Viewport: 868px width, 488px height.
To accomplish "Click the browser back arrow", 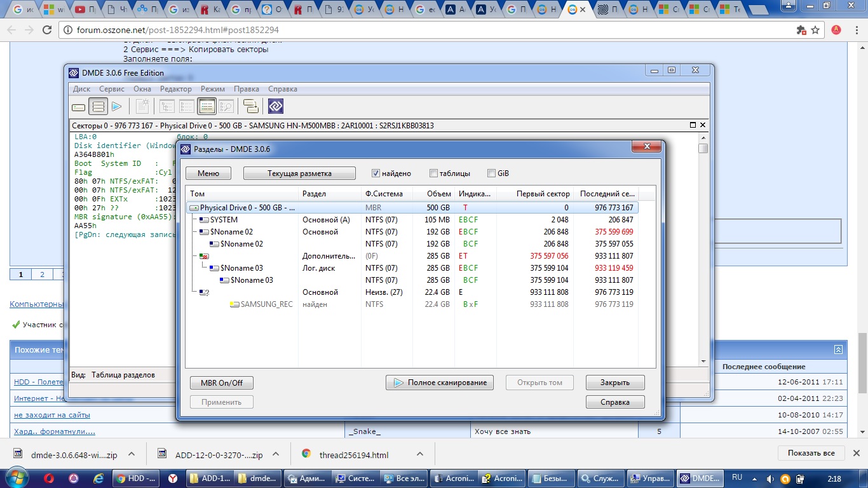I will 12,30.
